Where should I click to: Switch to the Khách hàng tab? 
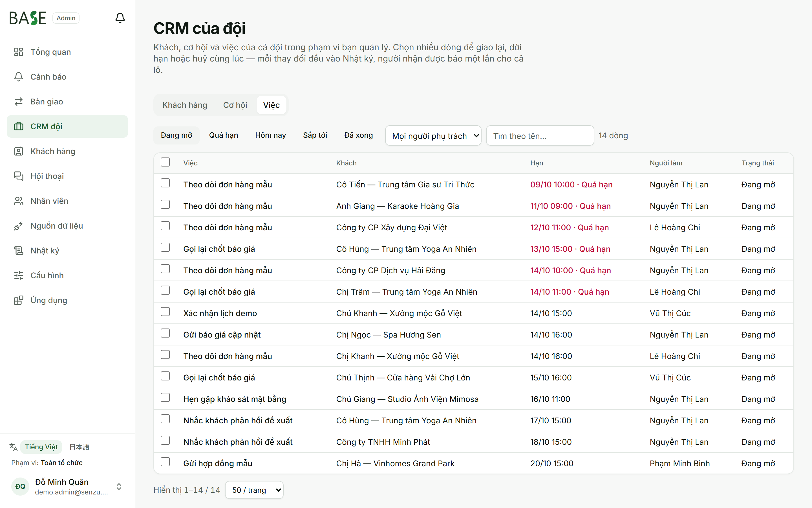185,105
